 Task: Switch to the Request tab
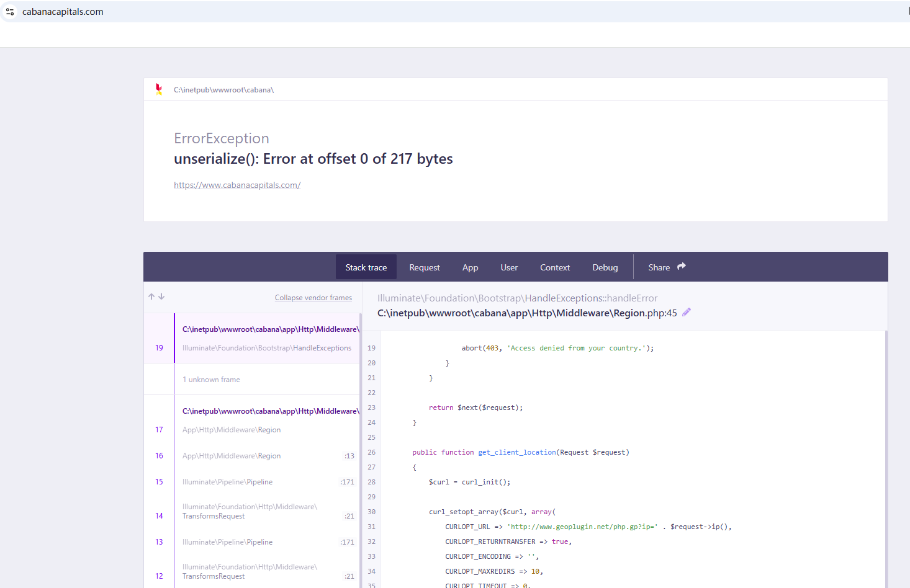(425, 267)
